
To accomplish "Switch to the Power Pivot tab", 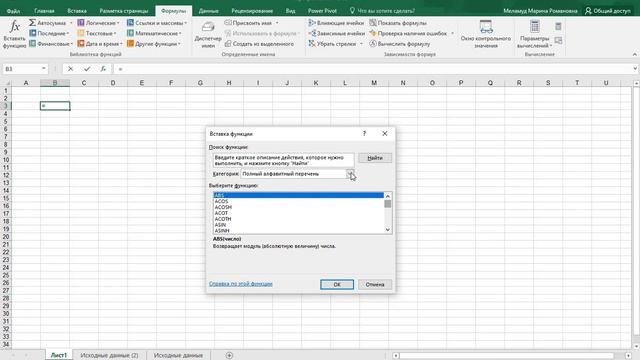I will [x=322, y=11].
